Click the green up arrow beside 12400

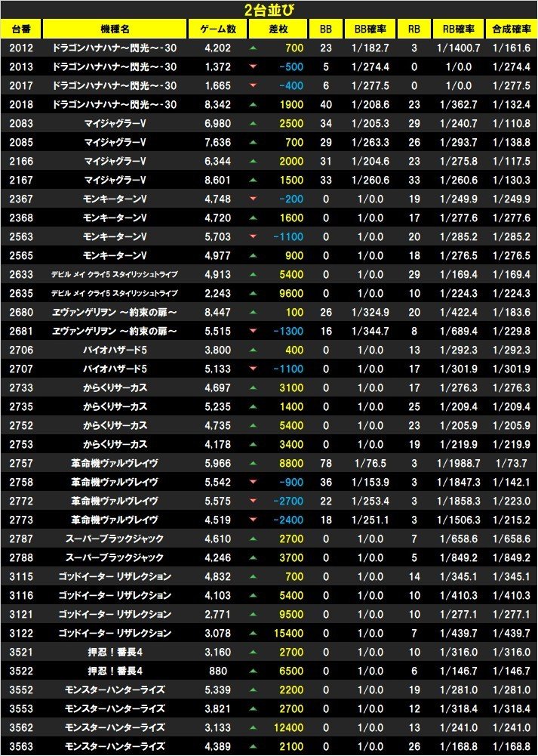[x=254, y=727]
